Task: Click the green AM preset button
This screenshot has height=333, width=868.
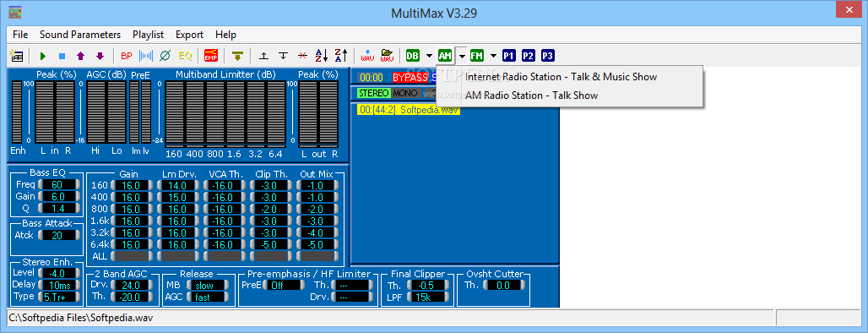Action: [x=445, y=56]
